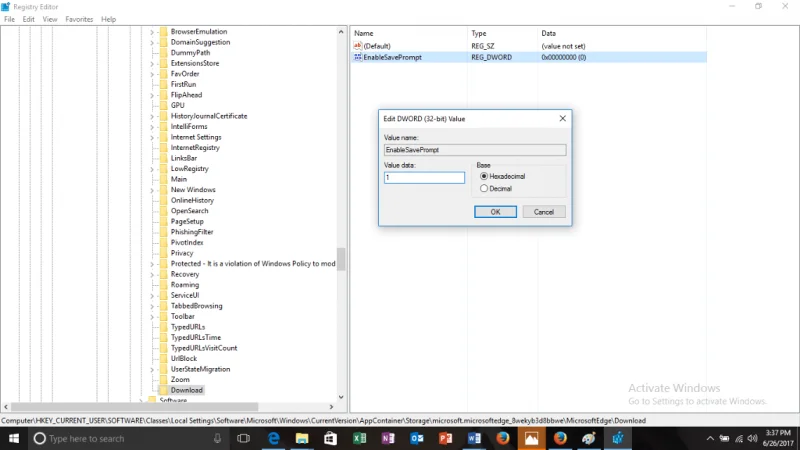800x450 pixels.
Task: Click the horizontal scroll right arrow
Action: (331, 407)
